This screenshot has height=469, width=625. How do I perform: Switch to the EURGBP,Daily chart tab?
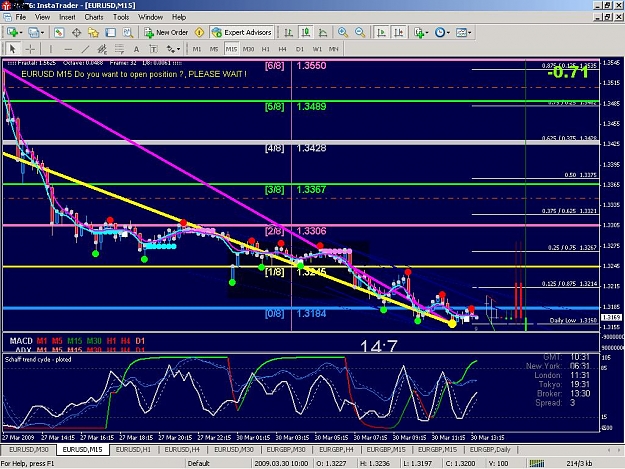click(490, 449)
